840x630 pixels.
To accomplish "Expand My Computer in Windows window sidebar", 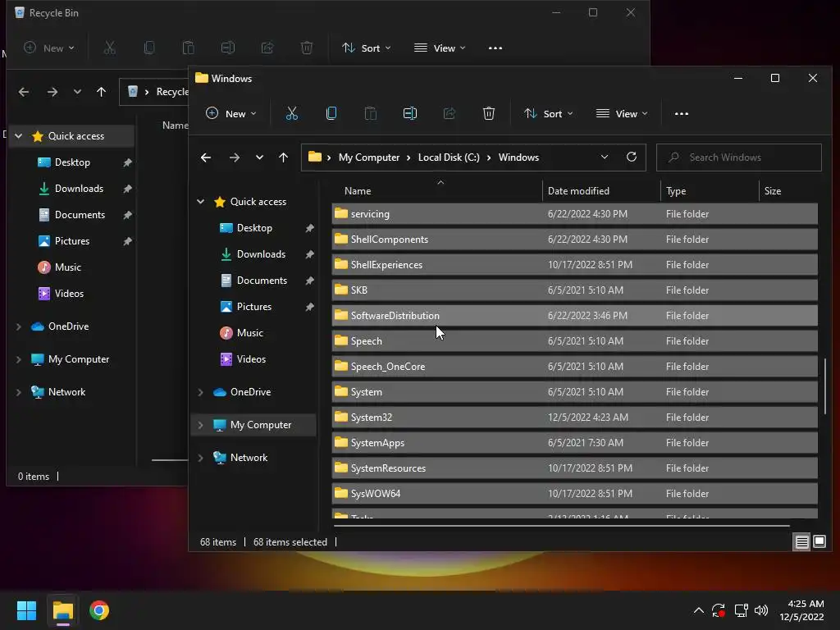I will (200, 425).
